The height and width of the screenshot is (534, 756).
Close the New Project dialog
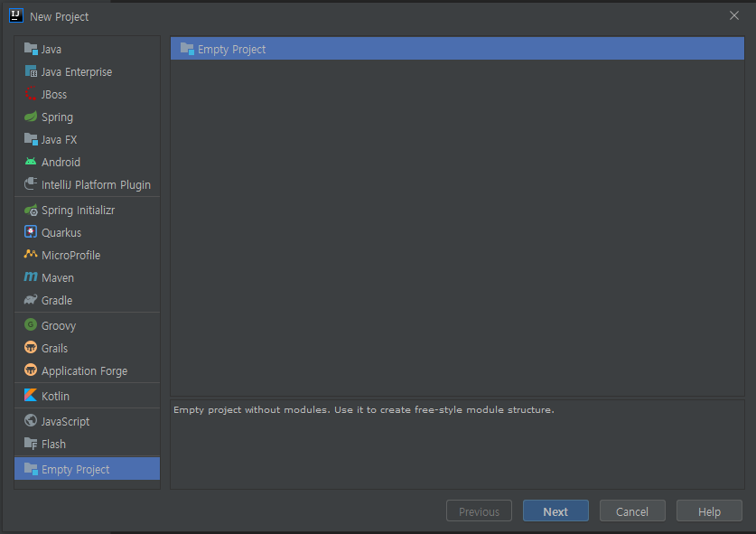[x=734, y=15]
